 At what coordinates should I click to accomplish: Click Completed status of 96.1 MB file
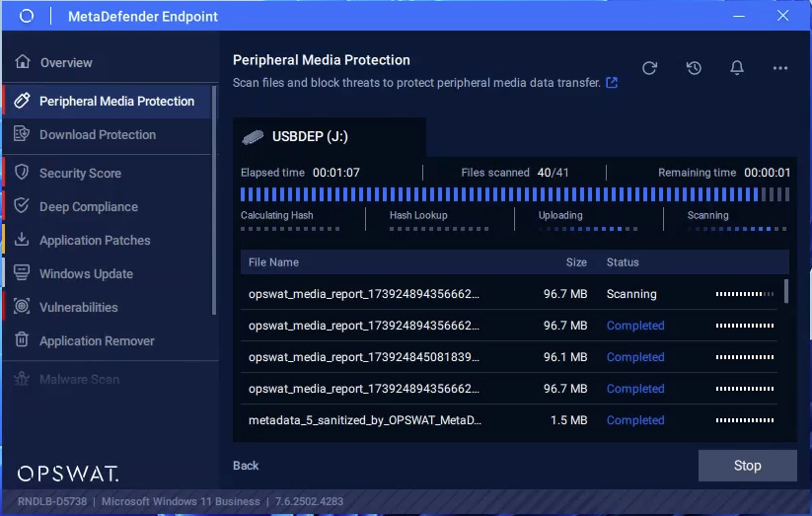click(x=635, y=357)
